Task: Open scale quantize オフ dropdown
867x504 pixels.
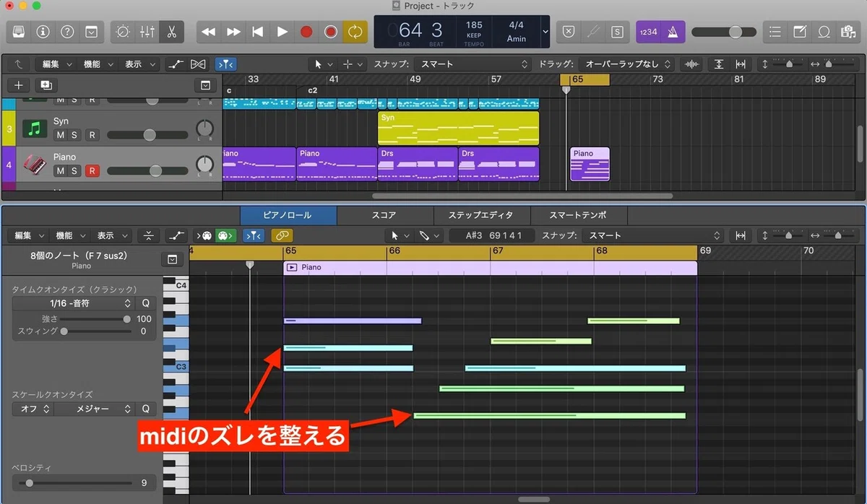Action: click(33, 409)
